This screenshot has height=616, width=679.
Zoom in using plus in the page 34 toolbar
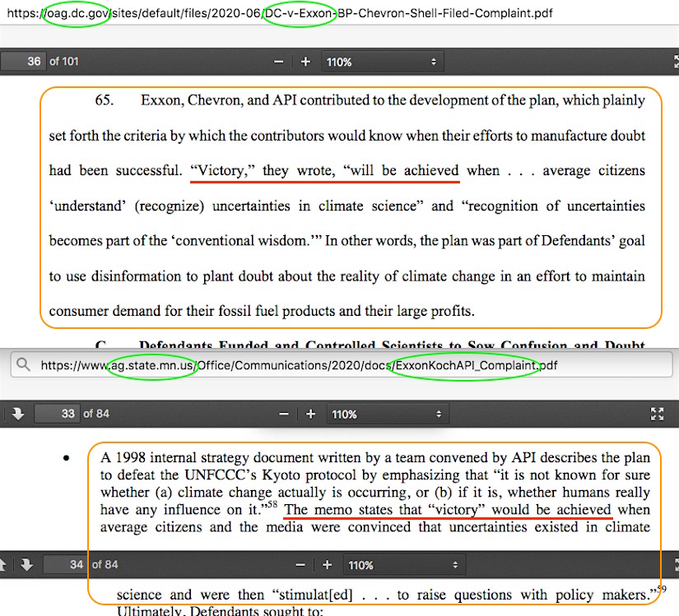(327, 565)
